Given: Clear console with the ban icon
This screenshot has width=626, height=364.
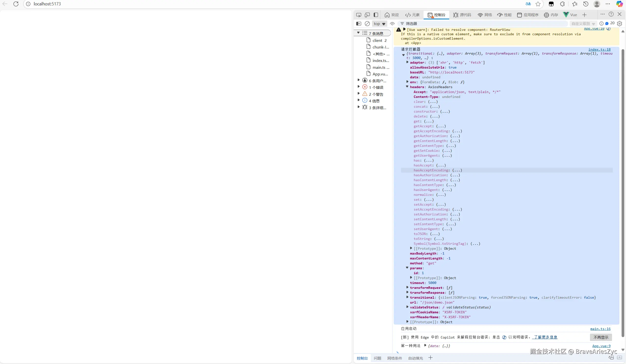Looking at the screenshot, I should (x=367, y=23).
